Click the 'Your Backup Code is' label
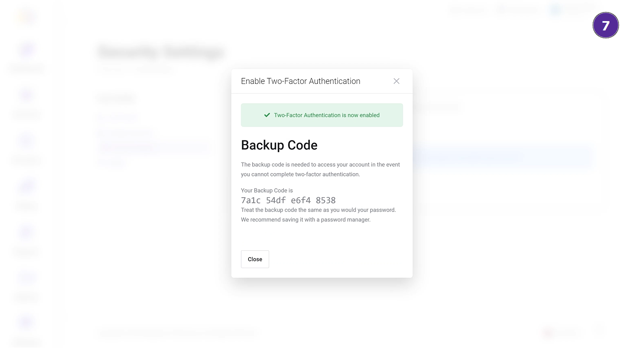This screenshot has height=348, width=644. coord(267,191)
